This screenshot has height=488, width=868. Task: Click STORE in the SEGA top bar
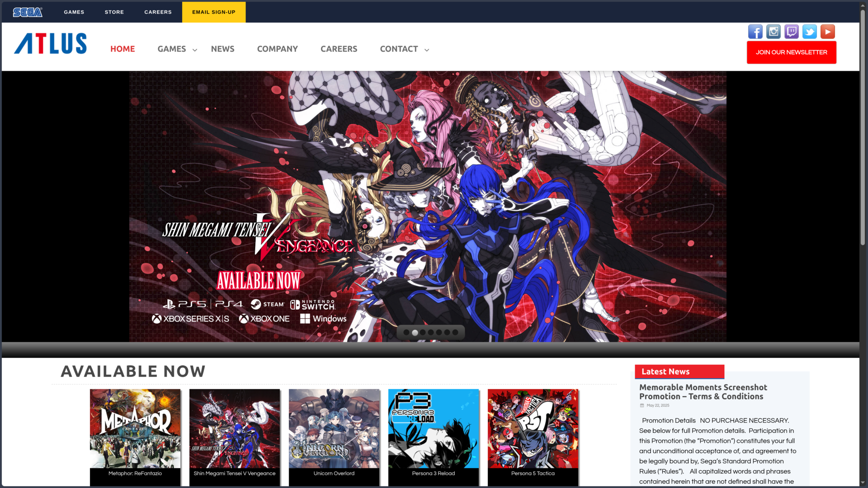tap(114, 12)
